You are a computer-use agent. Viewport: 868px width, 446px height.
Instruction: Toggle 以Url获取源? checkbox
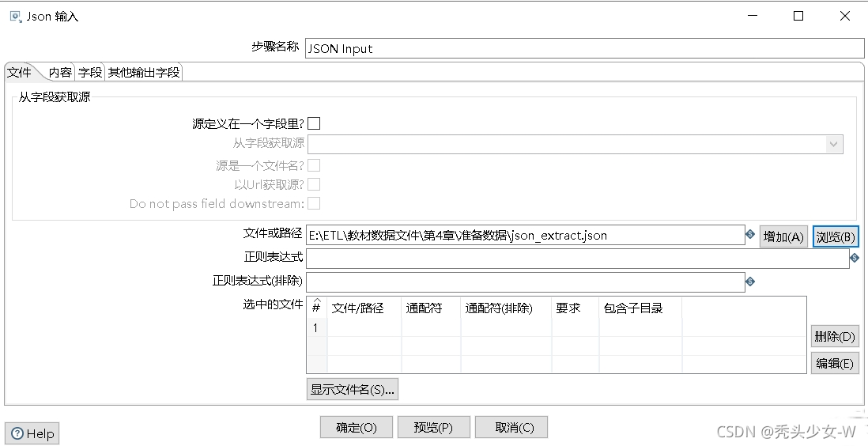(x=314, y=184)
